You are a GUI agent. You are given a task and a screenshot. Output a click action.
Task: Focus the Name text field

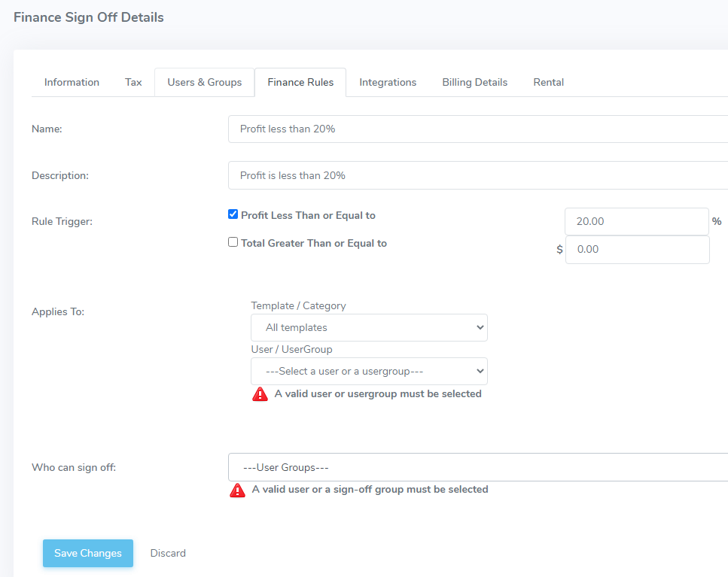click(x=478, y=129)
